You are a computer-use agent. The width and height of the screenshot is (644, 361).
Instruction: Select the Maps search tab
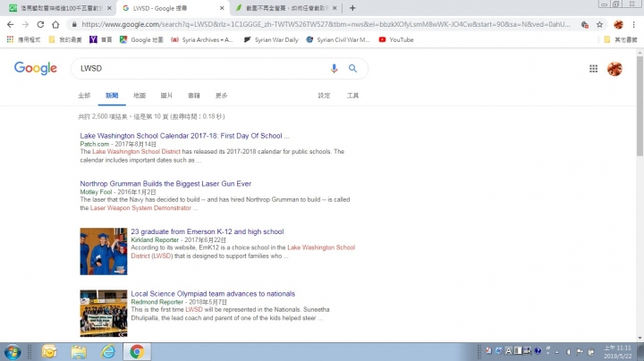[x=140, y=96]
